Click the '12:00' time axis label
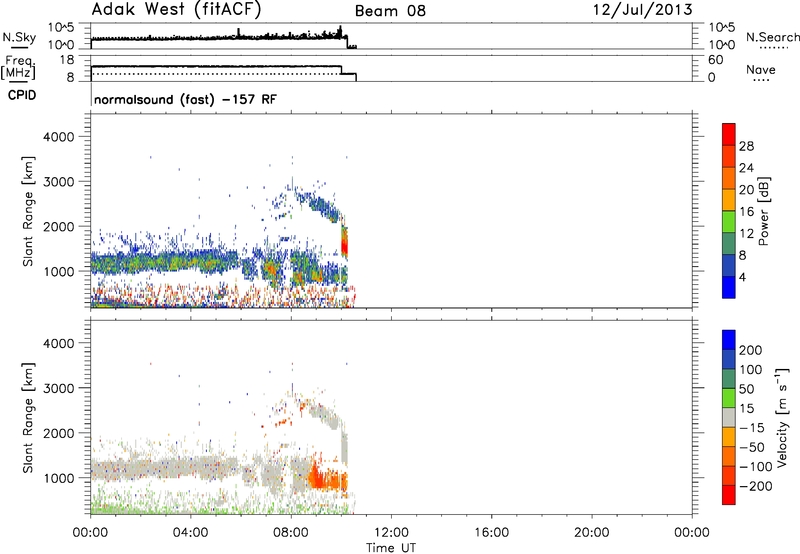The image size is (800, 554). 391,533
